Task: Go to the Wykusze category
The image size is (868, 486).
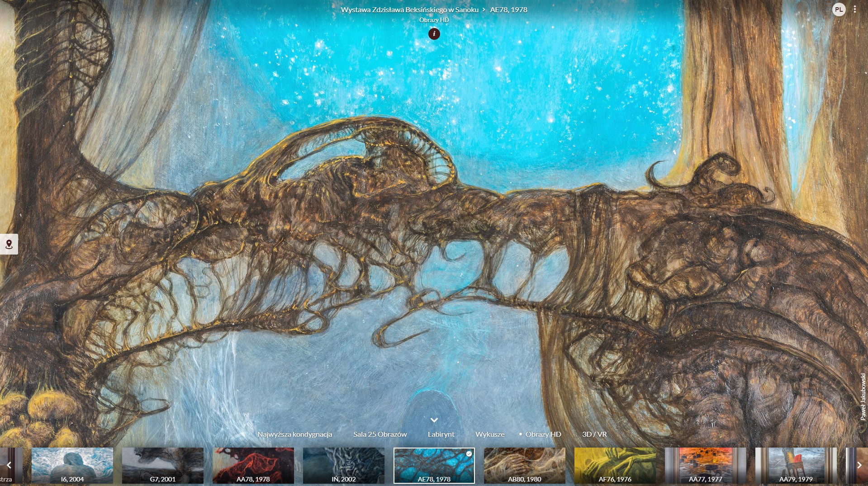Action: tap(490, 434)
